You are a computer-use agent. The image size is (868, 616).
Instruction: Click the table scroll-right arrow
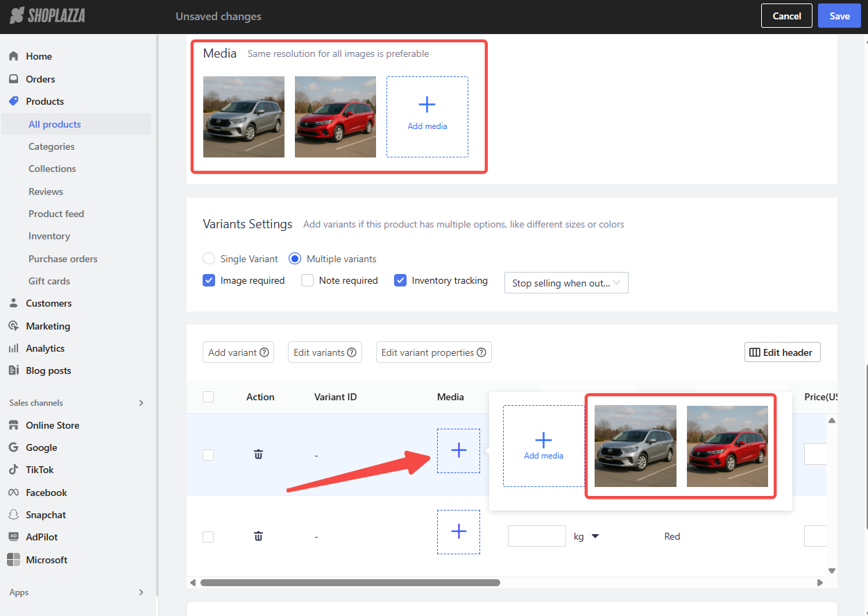821,583
